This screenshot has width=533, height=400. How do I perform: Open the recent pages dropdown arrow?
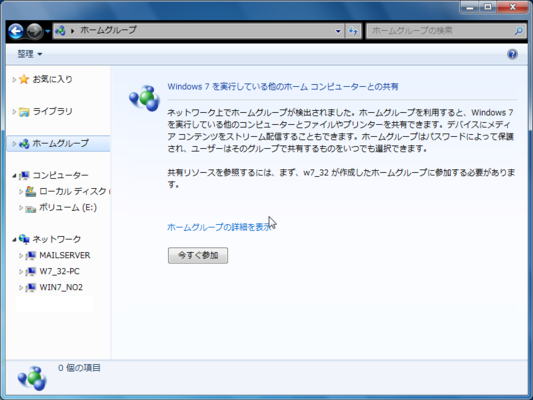[x=47, y=31]
